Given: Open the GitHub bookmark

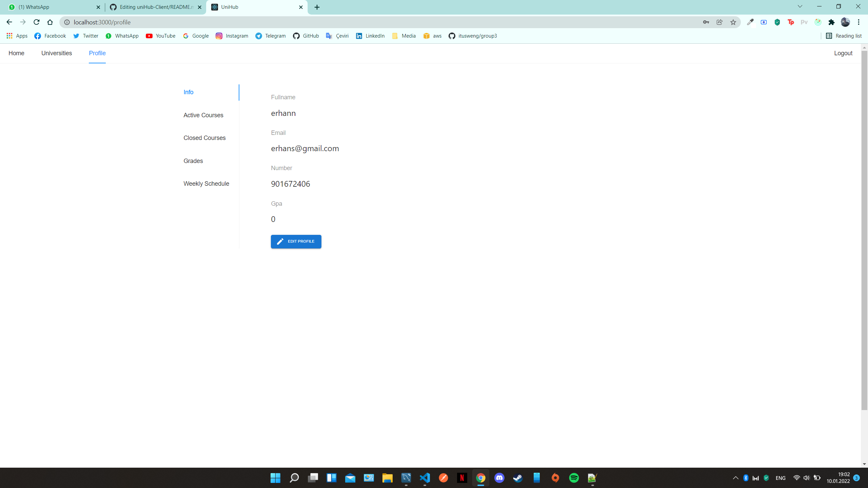Looking at the screenshot, I should (x=306, y=36).
